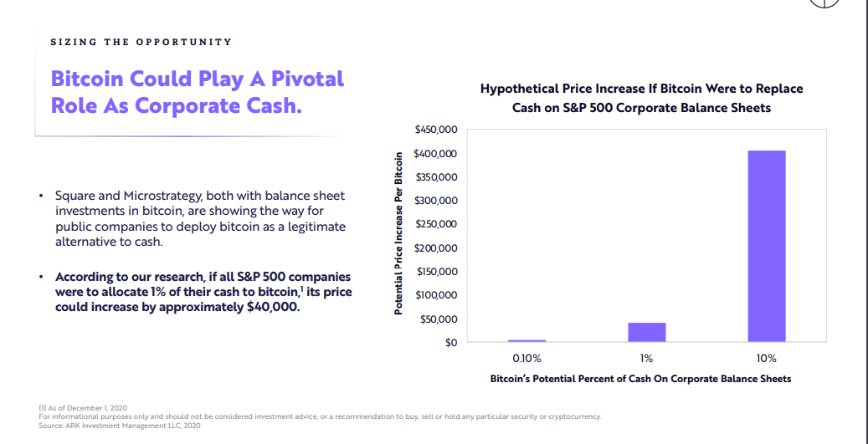
Task: Click the ARK Investment Management source line
Action: [x=120, y=426]
